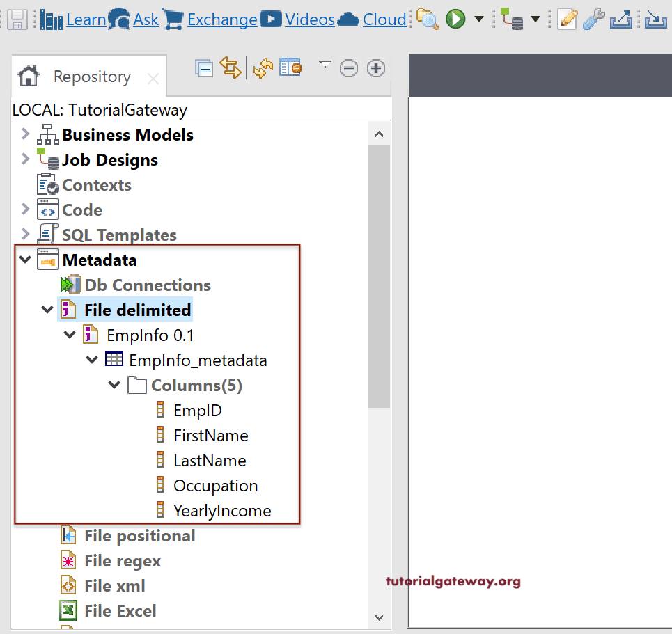Open Project Settings via the wrench icon
This screenshot has height=634, width=672.
click(593, 19)
